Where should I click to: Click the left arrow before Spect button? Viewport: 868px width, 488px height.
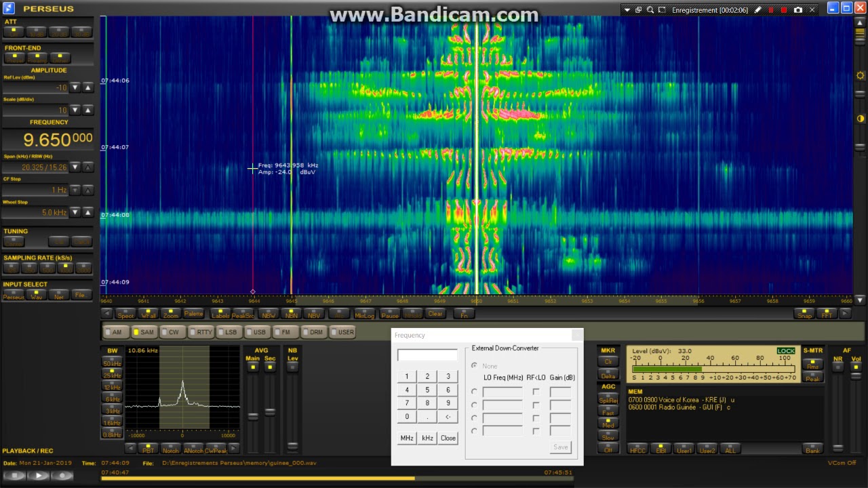click(x=107, y=314)
